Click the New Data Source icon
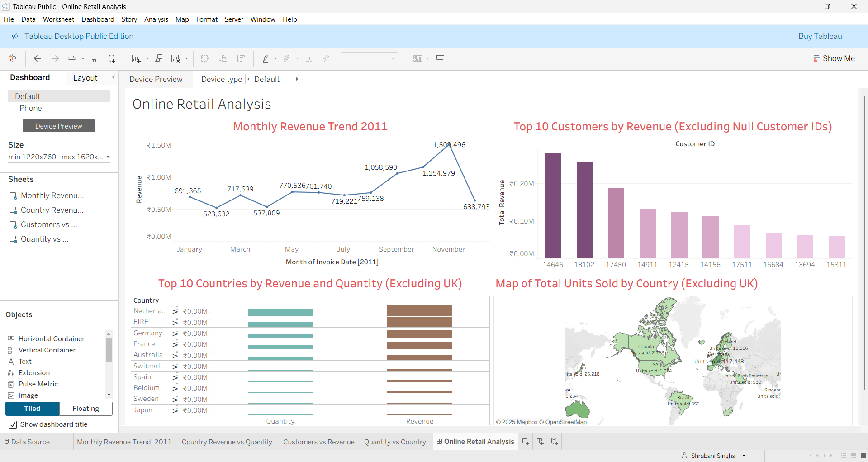 (x=112, y=58)
